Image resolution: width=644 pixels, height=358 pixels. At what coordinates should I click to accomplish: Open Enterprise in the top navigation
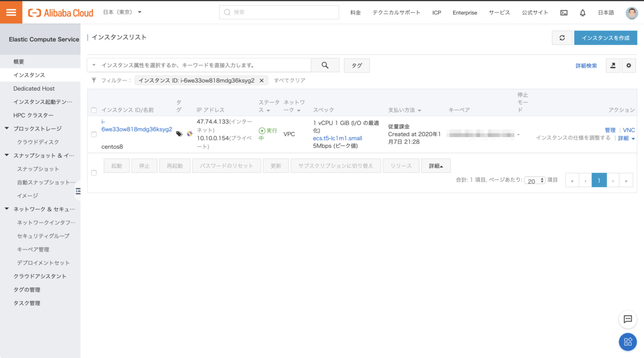point(465,12)
